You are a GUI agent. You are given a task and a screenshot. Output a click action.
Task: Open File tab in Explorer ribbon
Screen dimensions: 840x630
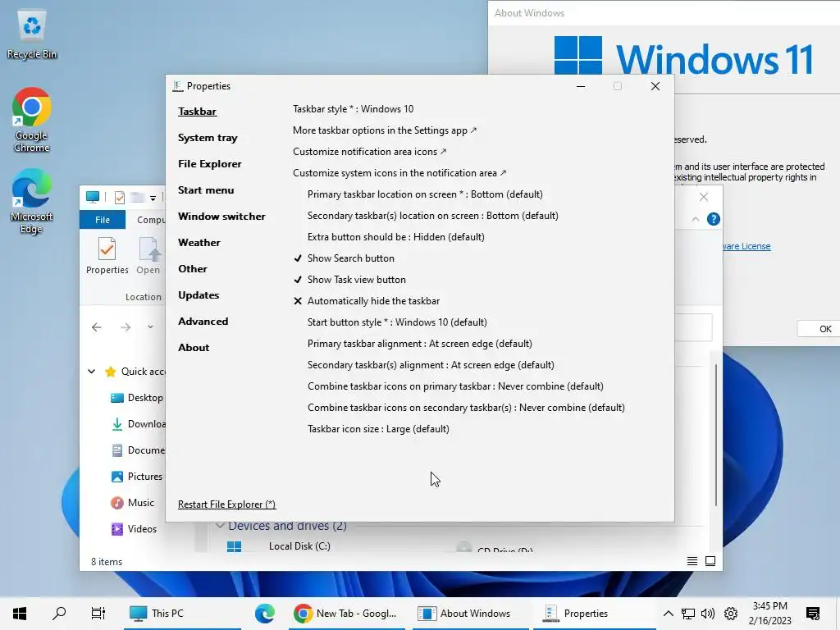(x=103, y=220)
